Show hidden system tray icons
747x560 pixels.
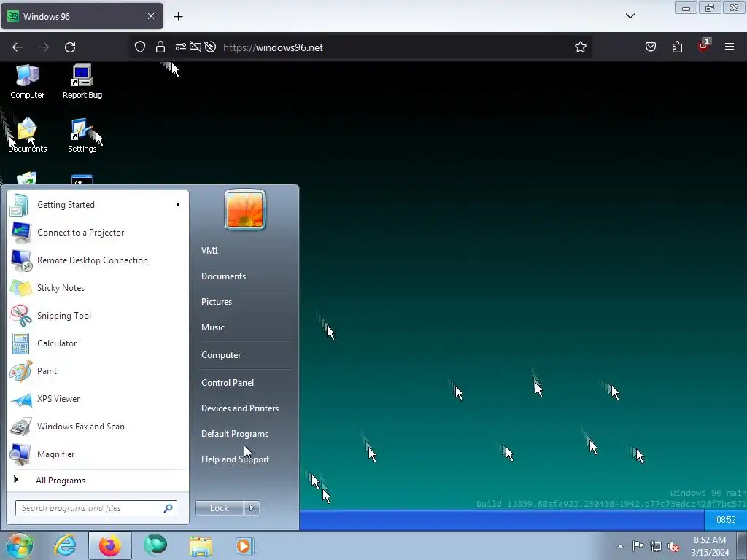pyautogui.click(x=620, y=546)
